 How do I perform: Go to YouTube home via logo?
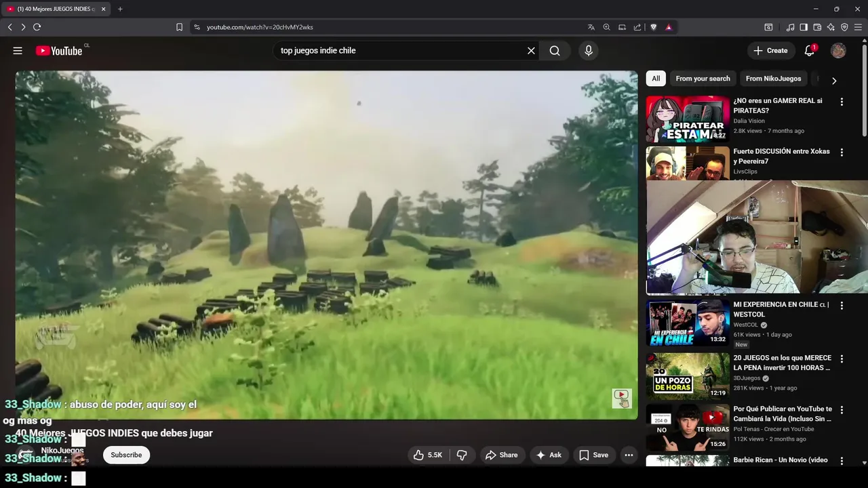coord(59,51)
